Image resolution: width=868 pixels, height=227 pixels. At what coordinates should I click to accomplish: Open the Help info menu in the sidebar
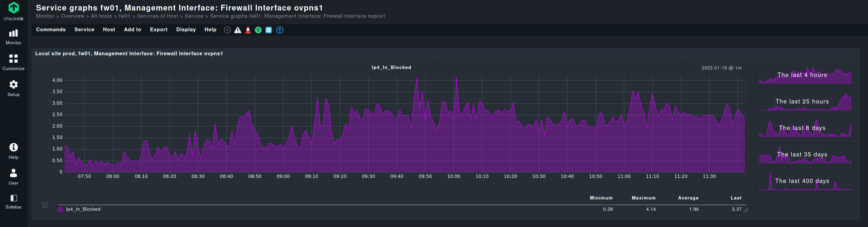click(14, 151)
